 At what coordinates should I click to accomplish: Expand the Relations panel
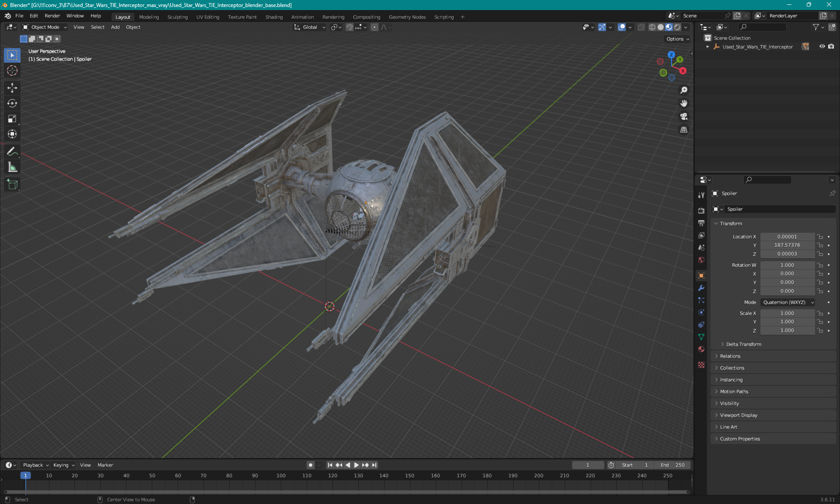(730, 356)
